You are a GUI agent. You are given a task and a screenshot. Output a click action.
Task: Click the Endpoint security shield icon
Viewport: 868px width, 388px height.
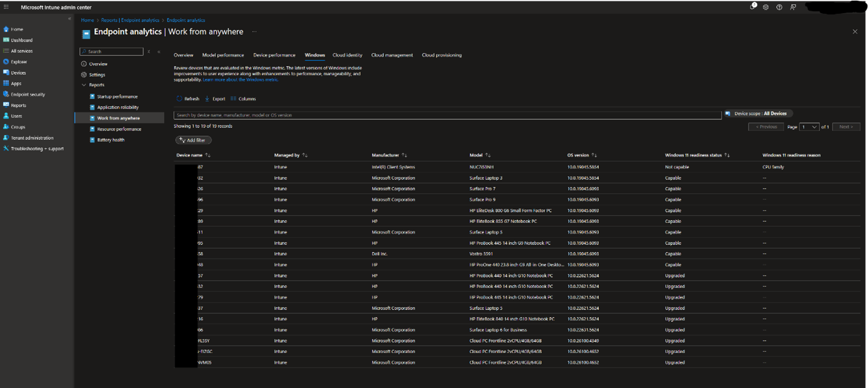6,94
